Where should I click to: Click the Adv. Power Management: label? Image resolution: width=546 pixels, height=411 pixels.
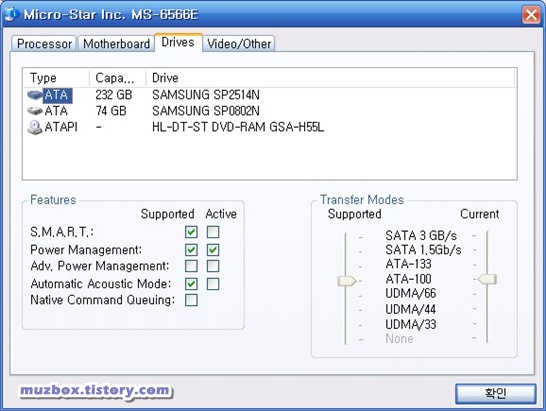point(100,266)
